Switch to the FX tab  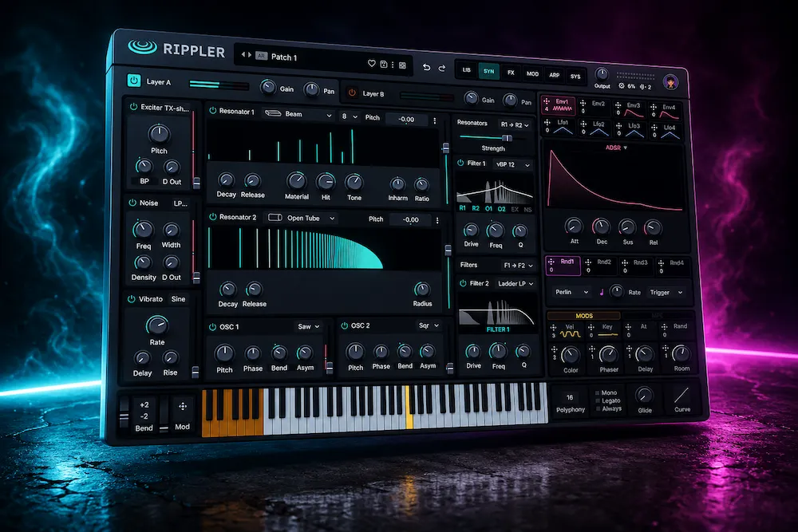511,73
